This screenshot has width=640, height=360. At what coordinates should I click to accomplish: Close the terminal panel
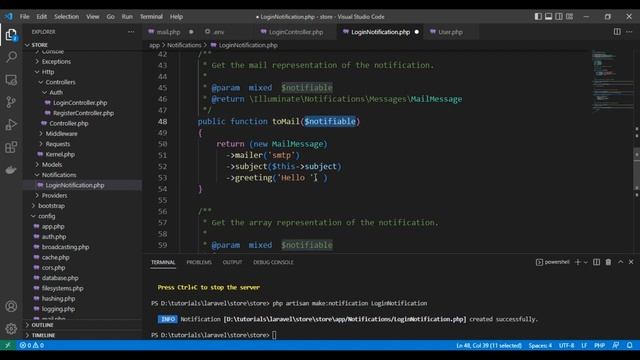pyautogui.click(x=631, y=262)
